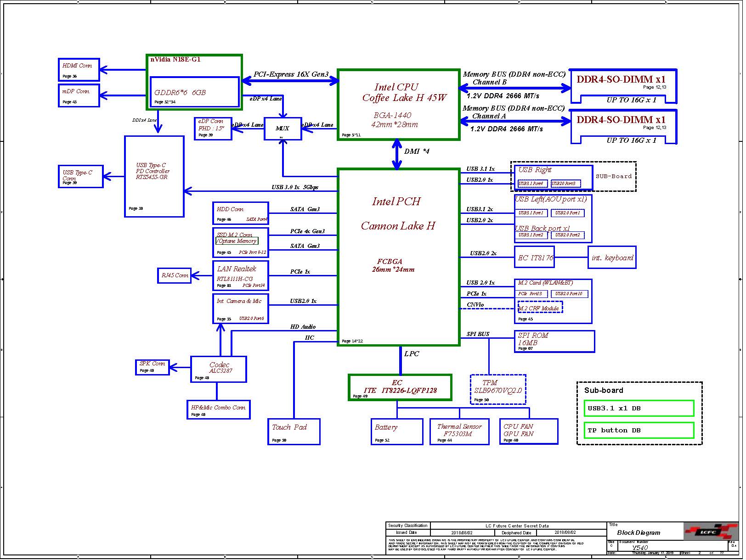
Task: Select the /Optane Memory label
Action: coord(237,241)
